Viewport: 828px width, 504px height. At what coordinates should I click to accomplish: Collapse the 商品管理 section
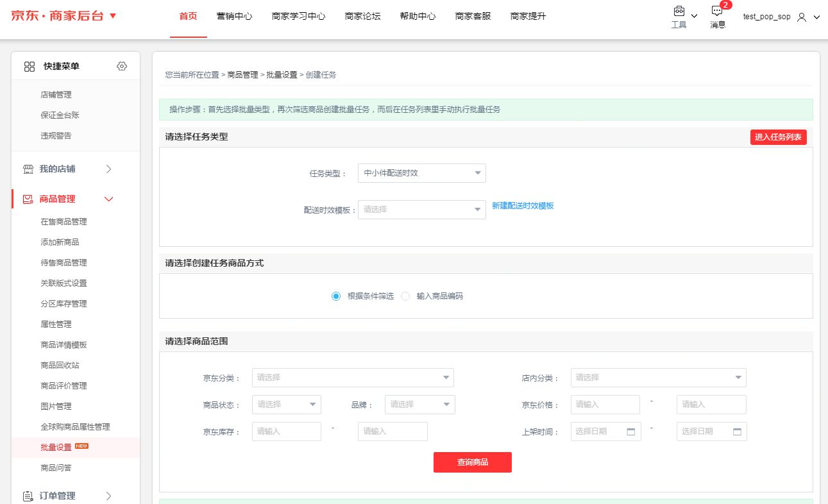click(109, 199)
